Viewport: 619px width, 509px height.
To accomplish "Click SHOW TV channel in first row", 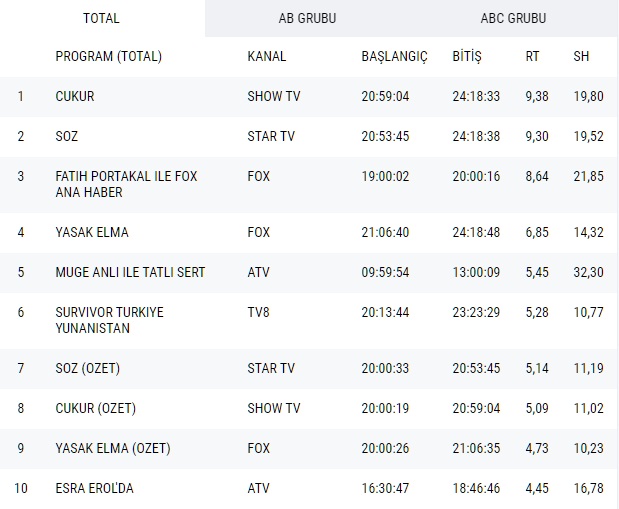I will (274, 97).
